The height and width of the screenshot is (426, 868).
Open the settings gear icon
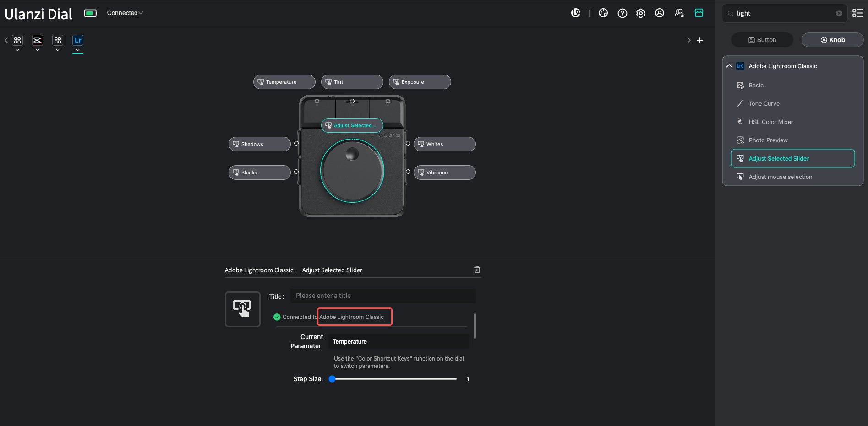coord(641,13)
